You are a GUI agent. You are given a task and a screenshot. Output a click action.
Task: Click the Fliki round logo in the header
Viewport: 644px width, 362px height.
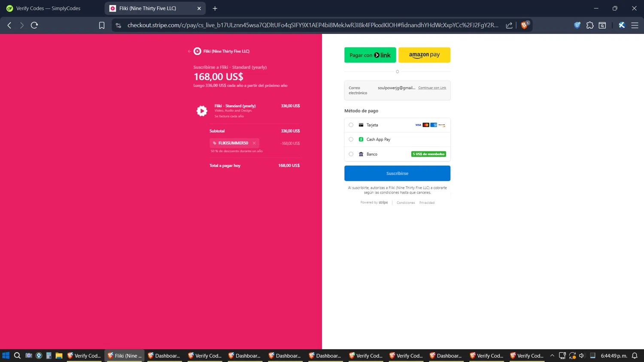[x=197, y=51]
